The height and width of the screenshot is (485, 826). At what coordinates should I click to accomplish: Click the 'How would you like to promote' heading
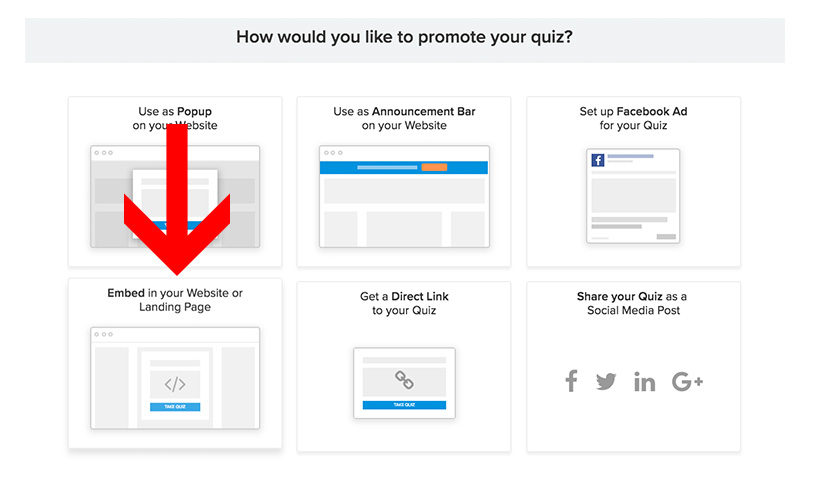(x=404, y=37)
